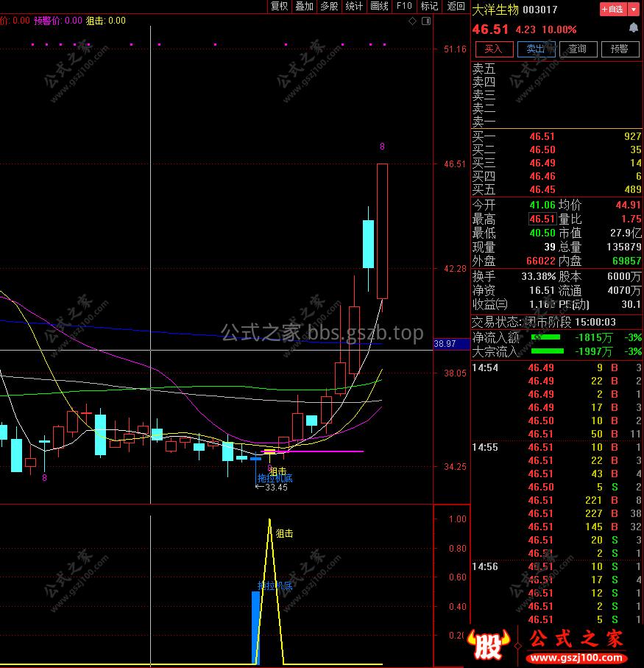The height and width of the screenshot is (668, 644).
Task: Open the 统计 statistics menu
Action: (x=354, y=6)
